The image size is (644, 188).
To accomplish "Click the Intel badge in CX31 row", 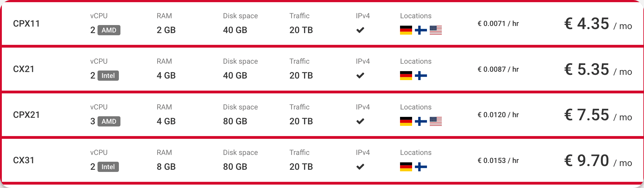I will [108, 167].
